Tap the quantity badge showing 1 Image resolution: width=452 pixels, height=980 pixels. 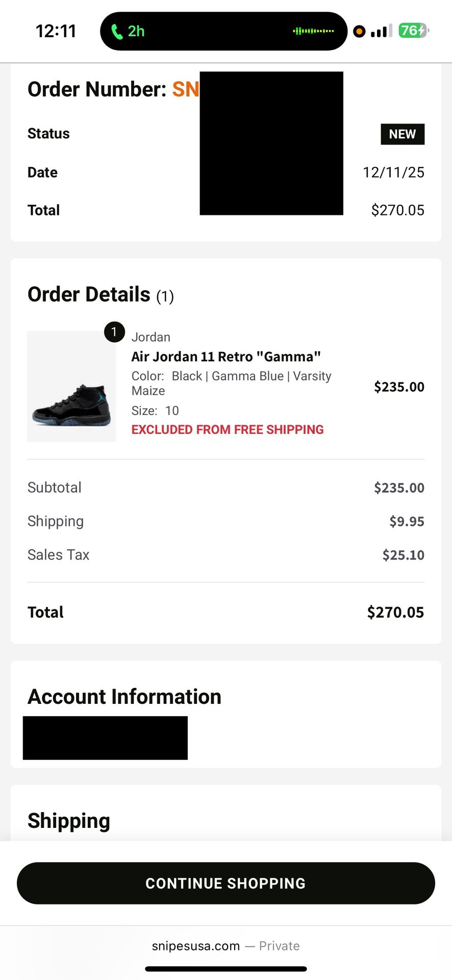(x=115, y=332)
